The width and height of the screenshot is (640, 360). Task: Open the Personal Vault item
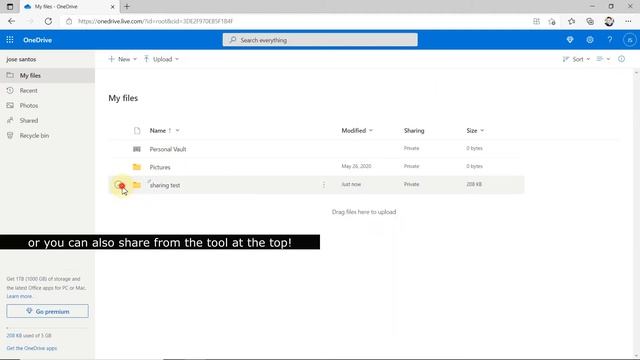[168, 149]
